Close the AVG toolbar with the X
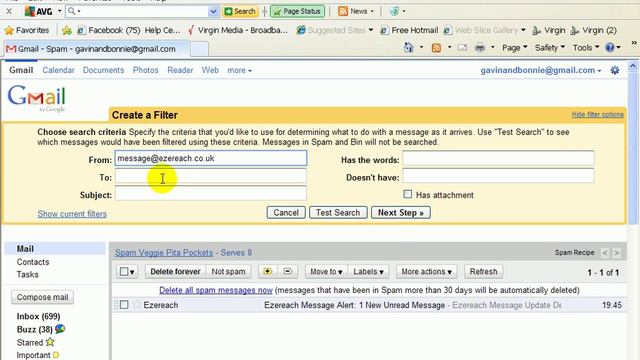 (9, 11)
